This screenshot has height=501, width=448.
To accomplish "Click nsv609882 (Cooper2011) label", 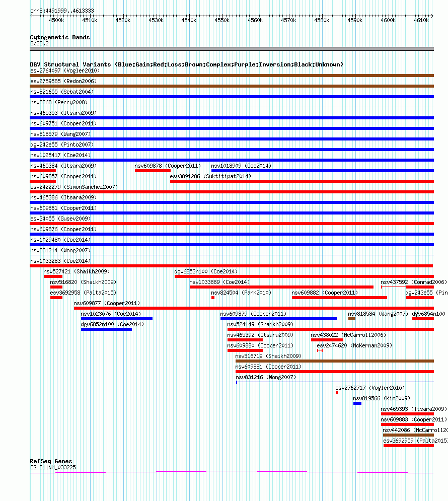I will (325, 293).
